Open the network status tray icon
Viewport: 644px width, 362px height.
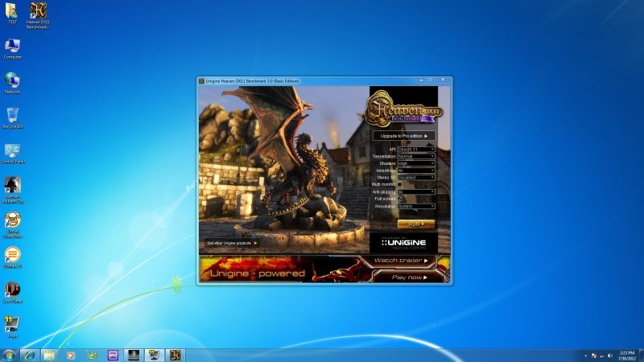(x=602, y=356)
